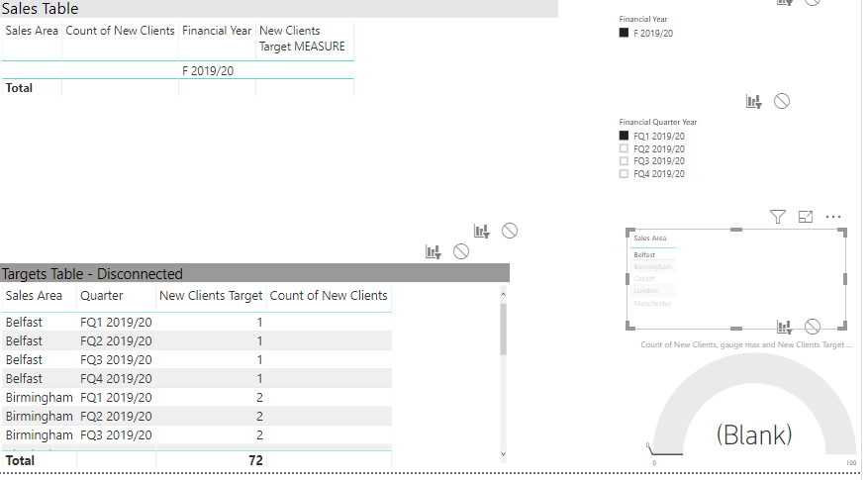Click None interaction icon above Financial Quarter Year slicer

click(782, 101)
